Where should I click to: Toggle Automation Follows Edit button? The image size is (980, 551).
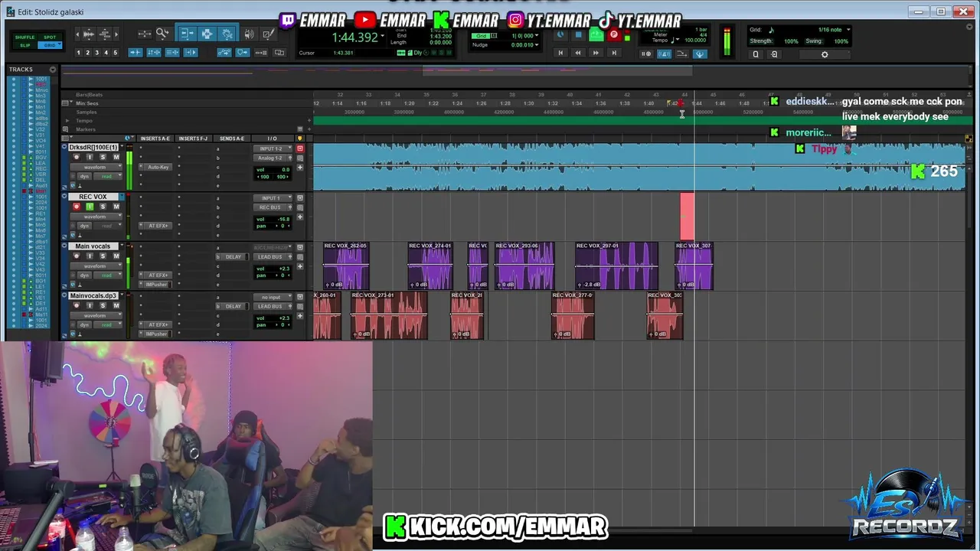tap(224, 53)
